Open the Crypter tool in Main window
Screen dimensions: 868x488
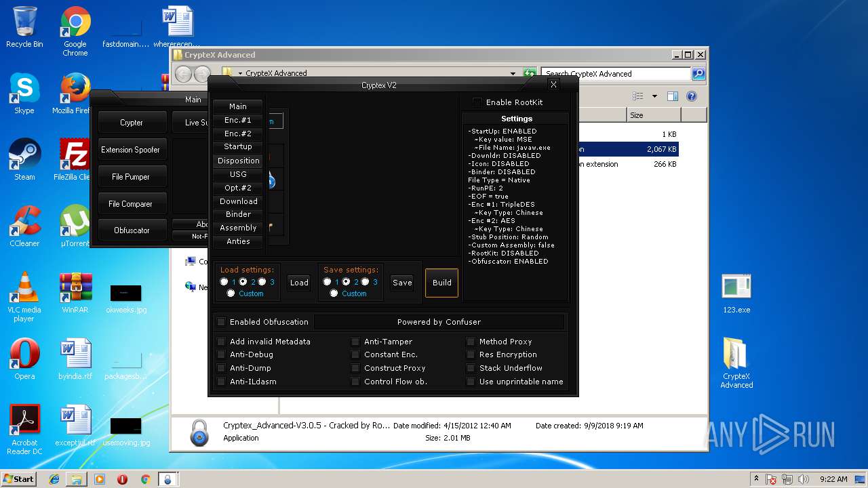pos(132,123)
